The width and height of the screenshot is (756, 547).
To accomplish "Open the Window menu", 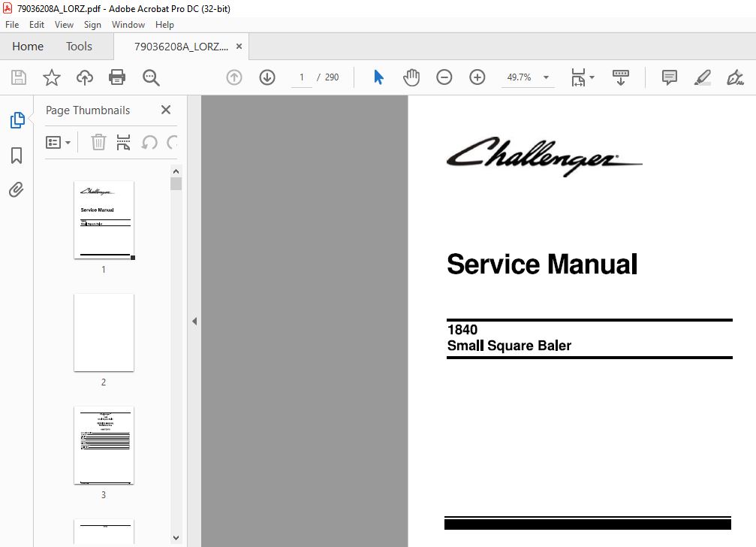I will coord(128,25).
